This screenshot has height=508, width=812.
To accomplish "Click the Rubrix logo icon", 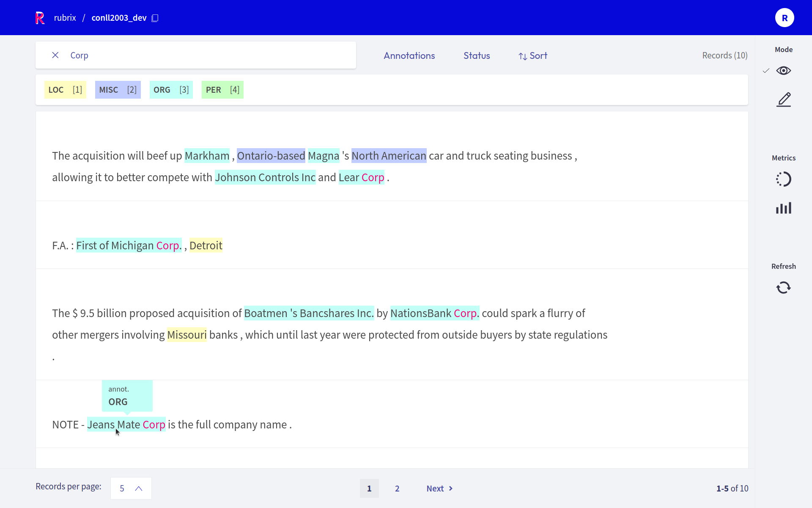I will pyautogui.click(x=40, y=18).
